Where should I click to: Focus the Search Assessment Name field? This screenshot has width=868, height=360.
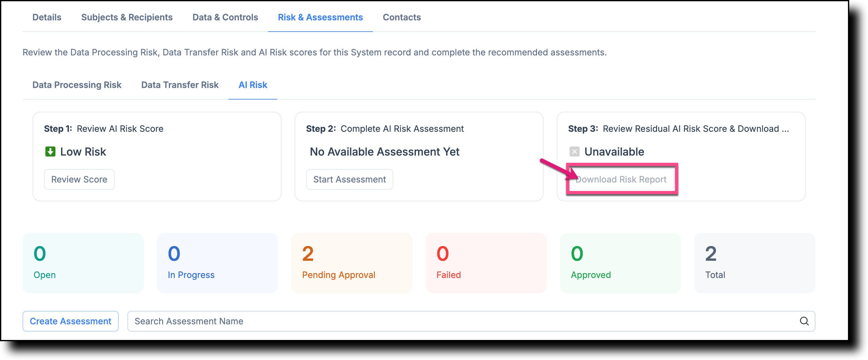(x=471, y=321)
